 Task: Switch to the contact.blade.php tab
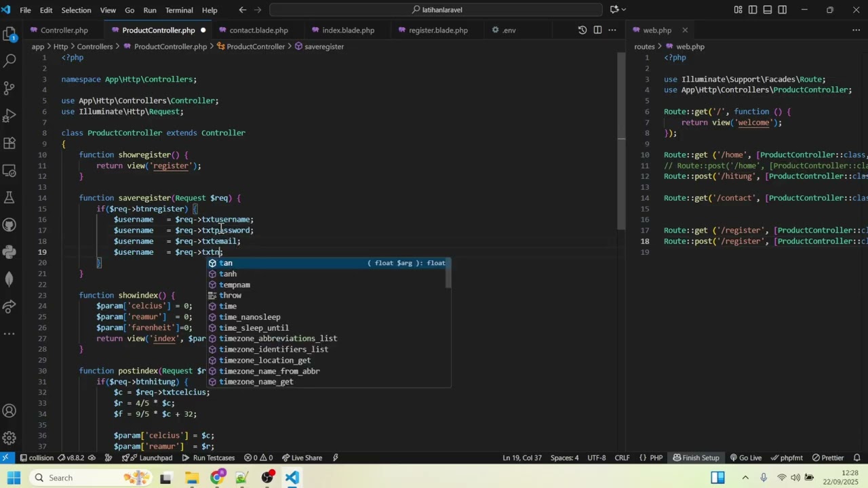tap(258, 30)
